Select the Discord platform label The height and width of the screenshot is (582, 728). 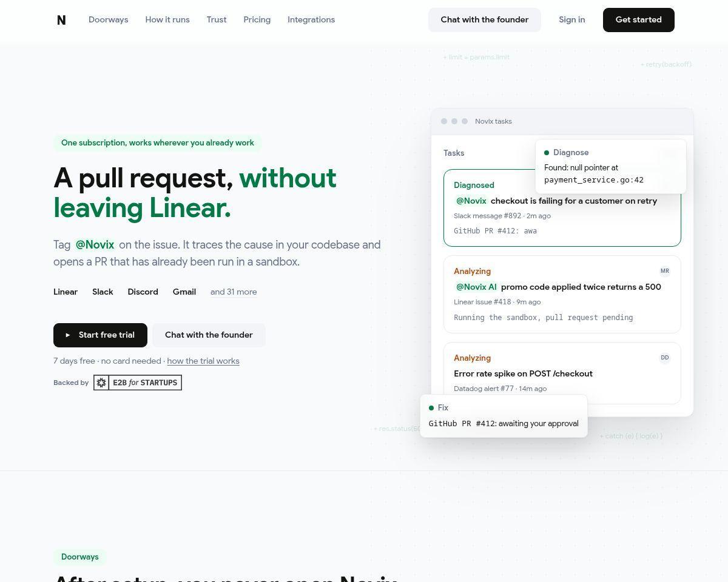(143, 292)
